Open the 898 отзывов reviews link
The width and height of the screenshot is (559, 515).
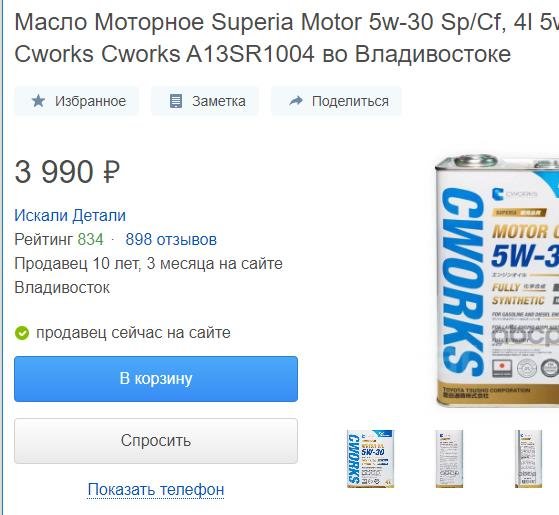[171, 240]
